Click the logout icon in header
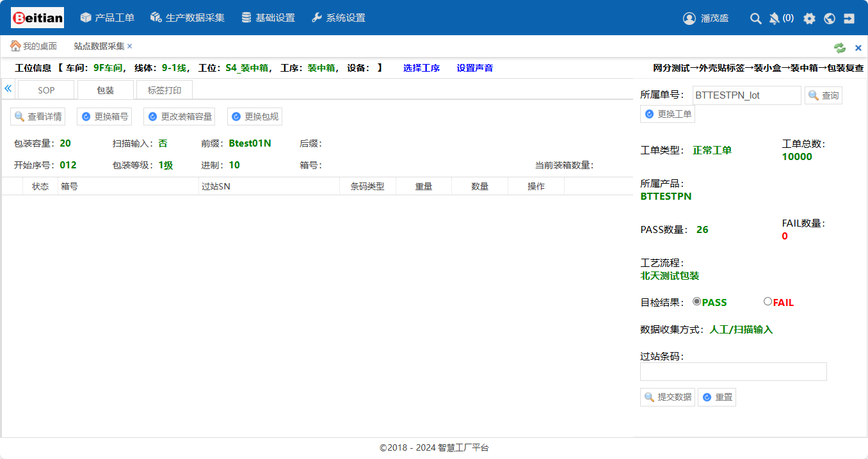Image resolution: width=868 pixels, height=459 pixels. [849, 19]
